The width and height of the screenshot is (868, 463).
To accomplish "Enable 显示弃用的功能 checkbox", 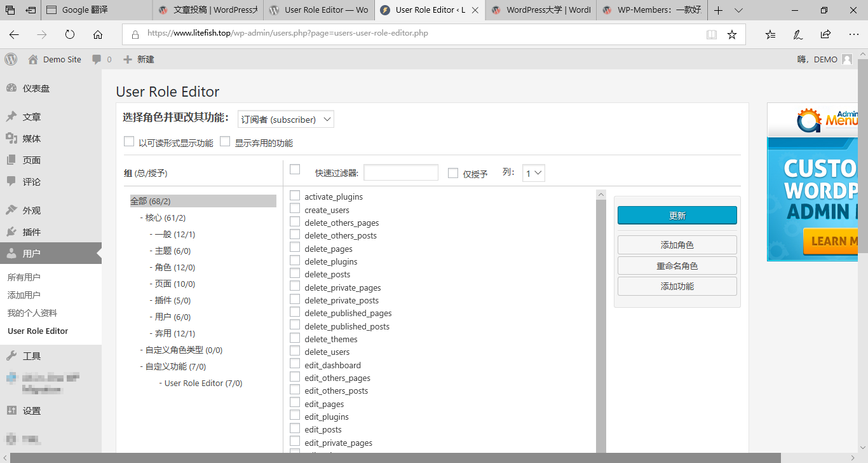I will tap(225, 142).
